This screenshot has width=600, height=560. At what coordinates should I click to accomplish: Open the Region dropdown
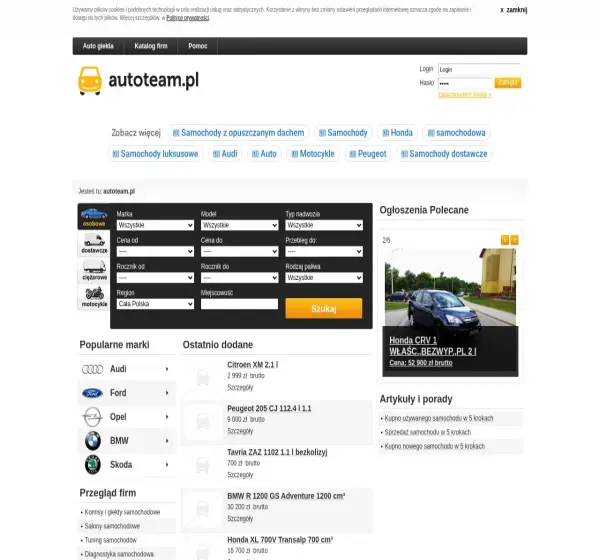tap(155, 304)
